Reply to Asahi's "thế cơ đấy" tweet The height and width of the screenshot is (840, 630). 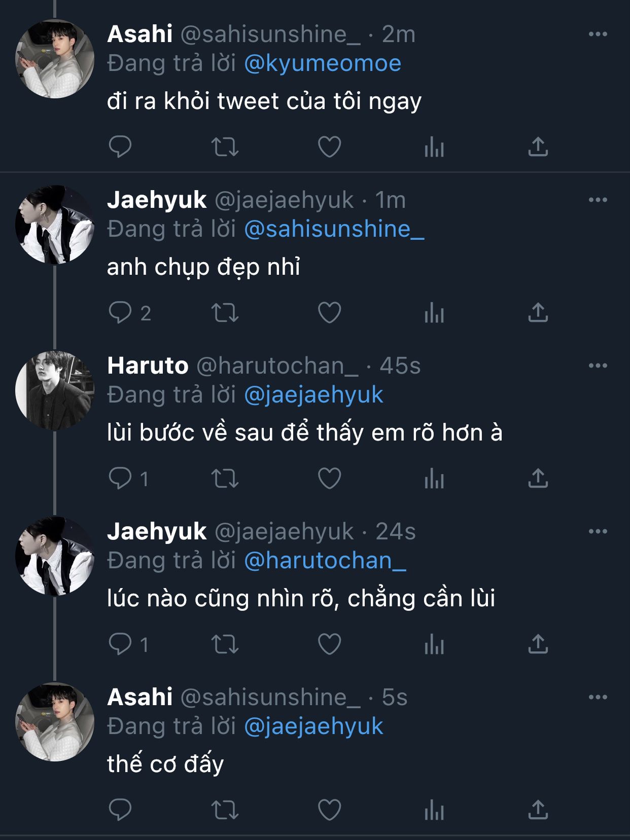120,810
